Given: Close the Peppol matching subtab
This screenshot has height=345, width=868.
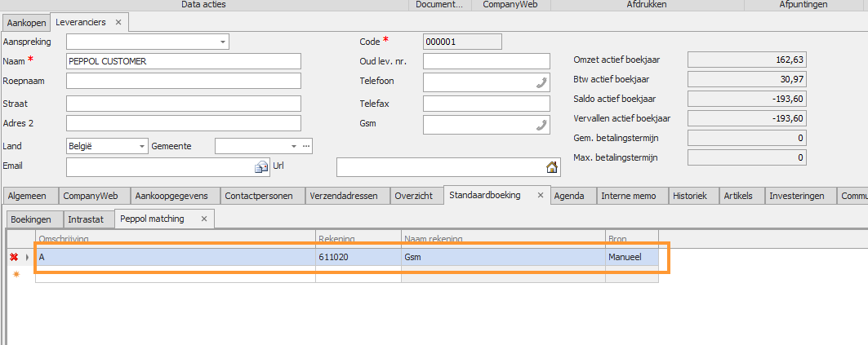Looking at the screenshot, I should (x=204, y=219).
